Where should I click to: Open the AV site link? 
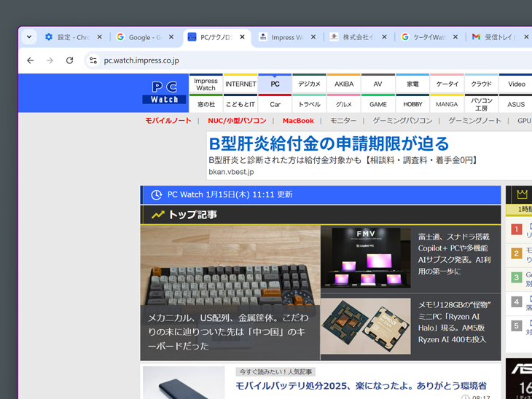[378, 84]
